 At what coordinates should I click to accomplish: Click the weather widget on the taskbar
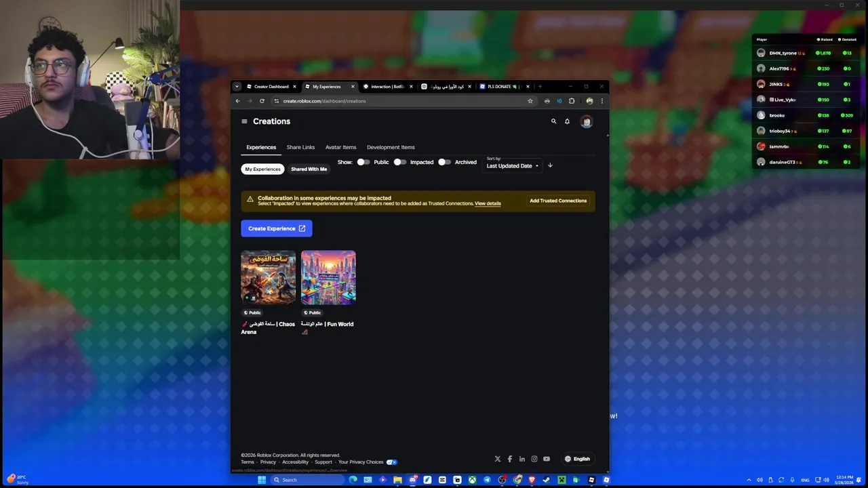tap(18, 479)
